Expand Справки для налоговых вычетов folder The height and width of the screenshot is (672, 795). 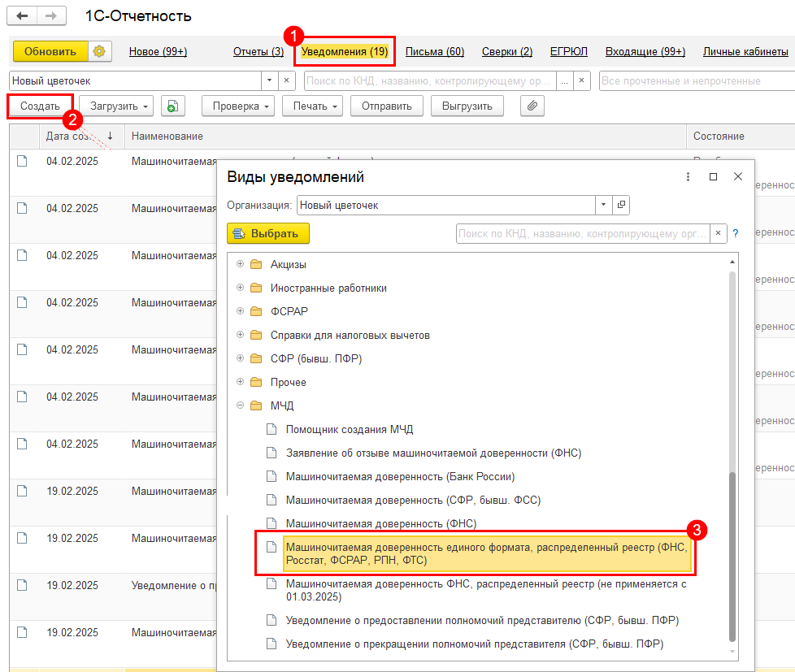[241, 335]
